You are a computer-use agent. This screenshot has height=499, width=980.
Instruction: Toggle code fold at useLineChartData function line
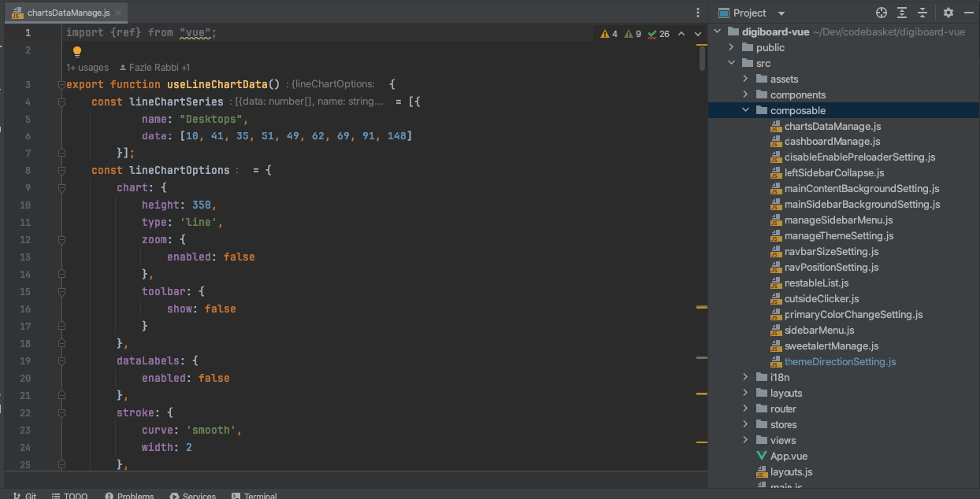pos(61,85)
